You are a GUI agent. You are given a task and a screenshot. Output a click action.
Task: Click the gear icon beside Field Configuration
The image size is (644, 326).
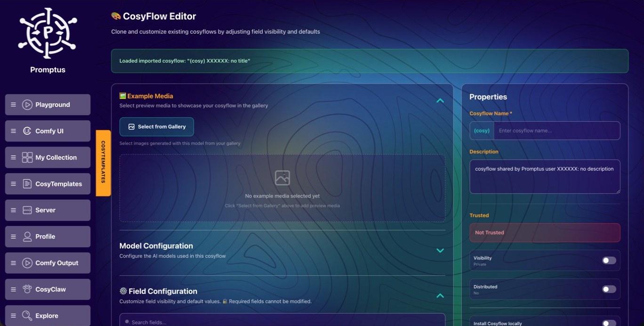[x=123, y=291]
